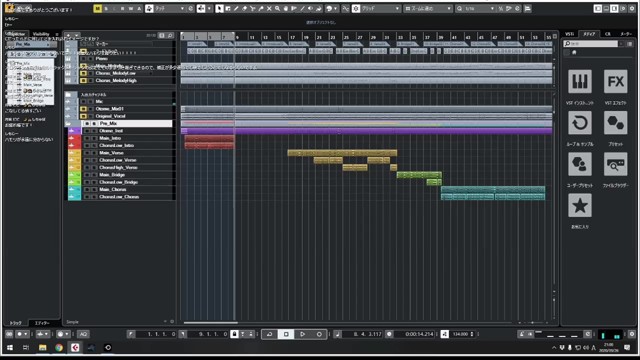Click the tempo track icon beside 134.000
This screenshot has height=360, width=640.
(444, 334)
